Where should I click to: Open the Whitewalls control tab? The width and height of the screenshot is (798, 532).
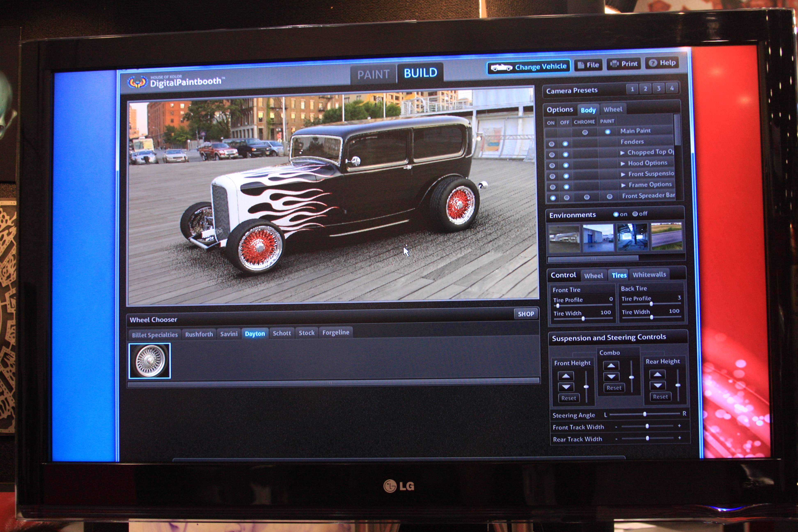649,274
